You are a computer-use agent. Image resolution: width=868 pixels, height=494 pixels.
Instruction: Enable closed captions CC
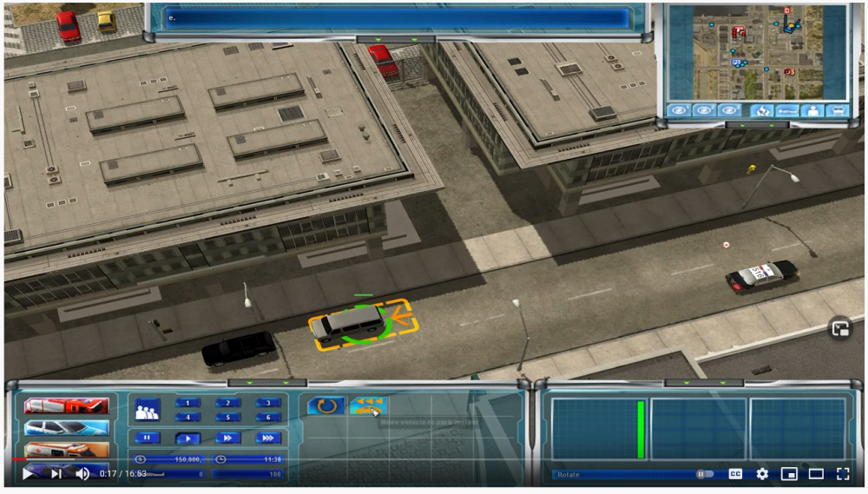735,474
